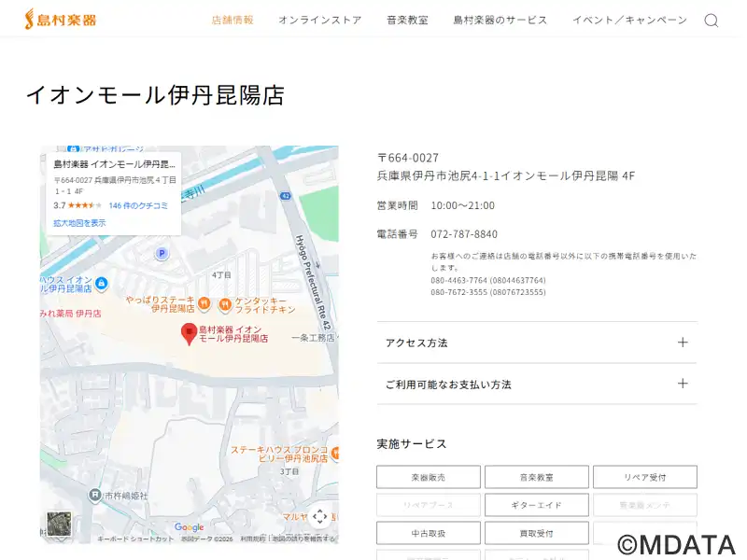The height and width of the screenshot is (560, 747).
Task: Click the red map pin marker
Action: [190, 334]
